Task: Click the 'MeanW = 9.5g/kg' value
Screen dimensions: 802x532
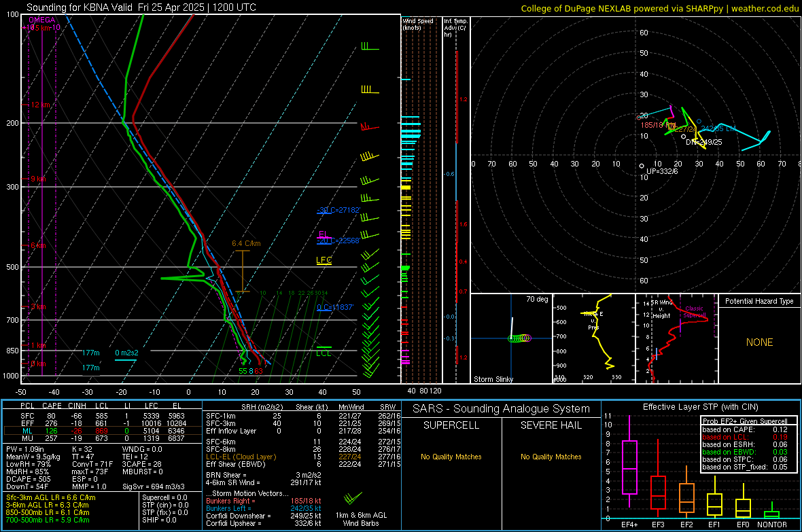Action: point(33,457)
